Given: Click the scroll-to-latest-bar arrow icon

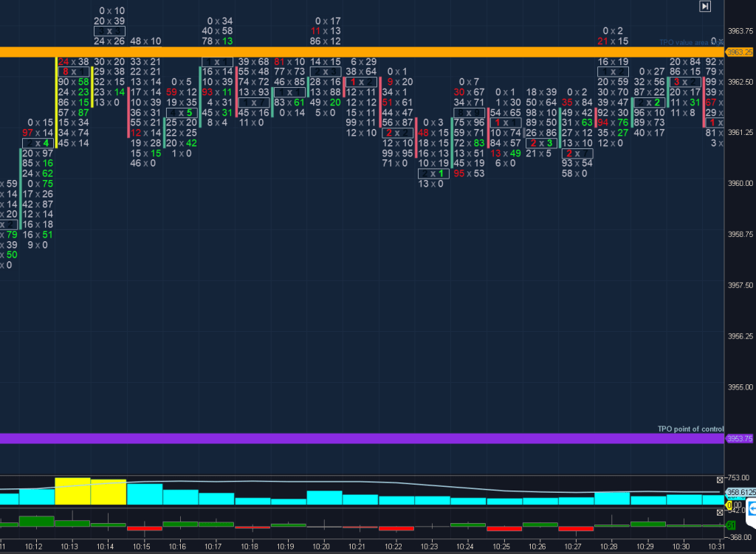Looking at the screenshot, I should pos(705,6).
